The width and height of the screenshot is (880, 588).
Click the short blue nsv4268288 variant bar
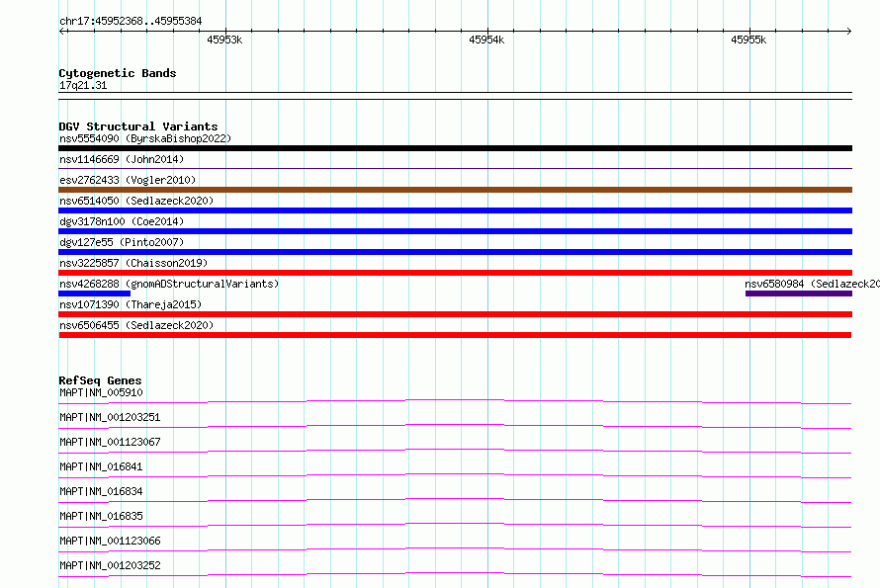point(94,294)
